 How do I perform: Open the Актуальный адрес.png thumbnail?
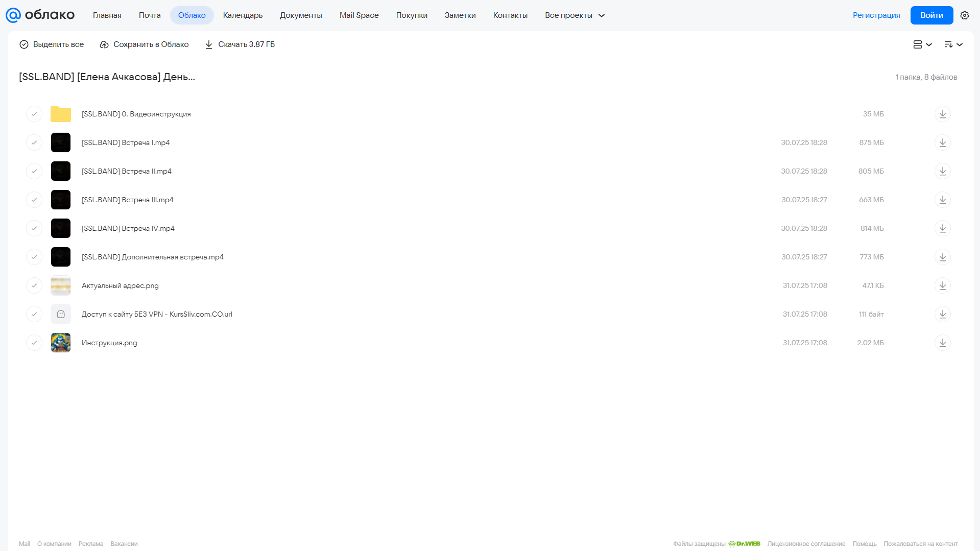click(61, 285)
